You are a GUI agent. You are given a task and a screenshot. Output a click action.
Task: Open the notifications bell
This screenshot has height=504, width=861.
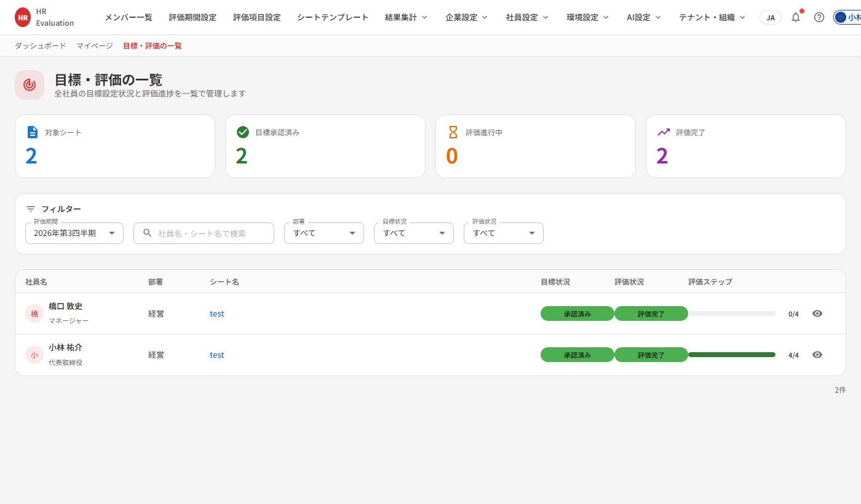click(796, 17)
